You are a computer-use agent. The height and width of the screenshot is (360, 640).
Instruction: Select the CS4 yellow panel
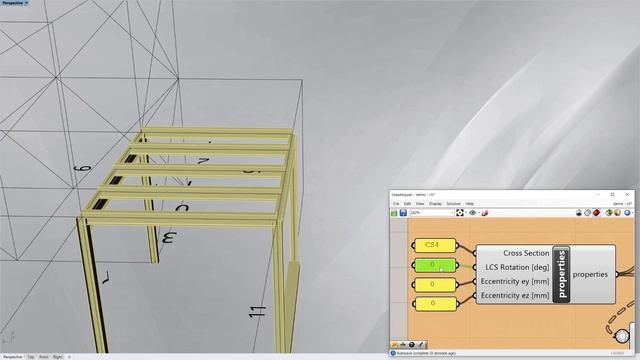point(435,245)
